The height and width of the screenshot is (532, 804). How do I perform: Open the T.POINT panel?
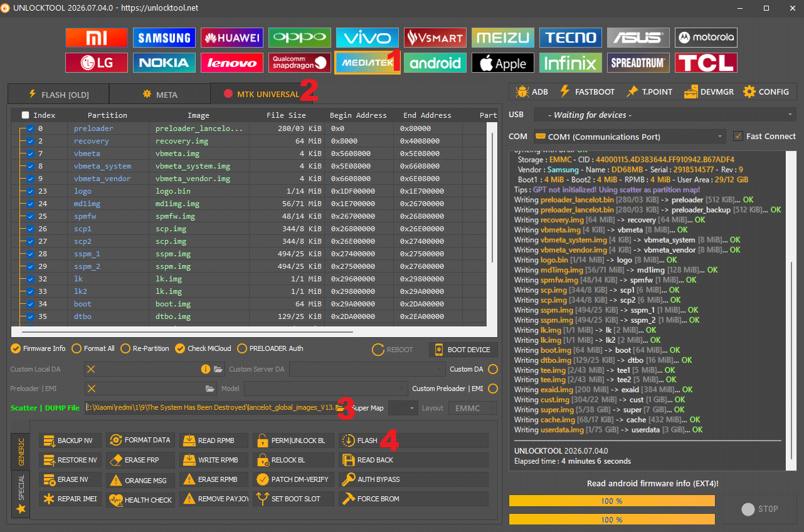point(650,91)
